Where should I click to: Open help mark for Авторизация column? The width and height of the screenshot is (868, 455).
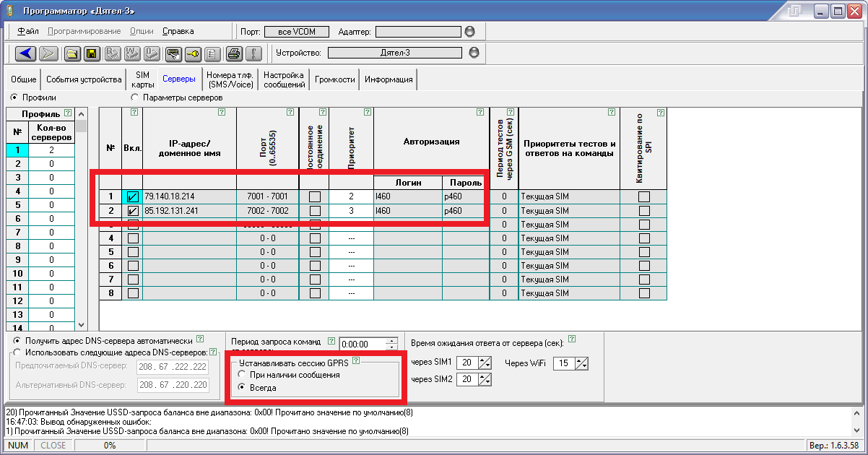point(481,112)
